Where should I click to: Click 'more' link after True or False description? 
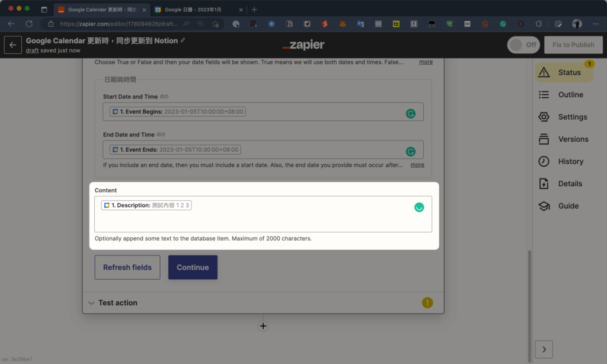click(426, 62)
